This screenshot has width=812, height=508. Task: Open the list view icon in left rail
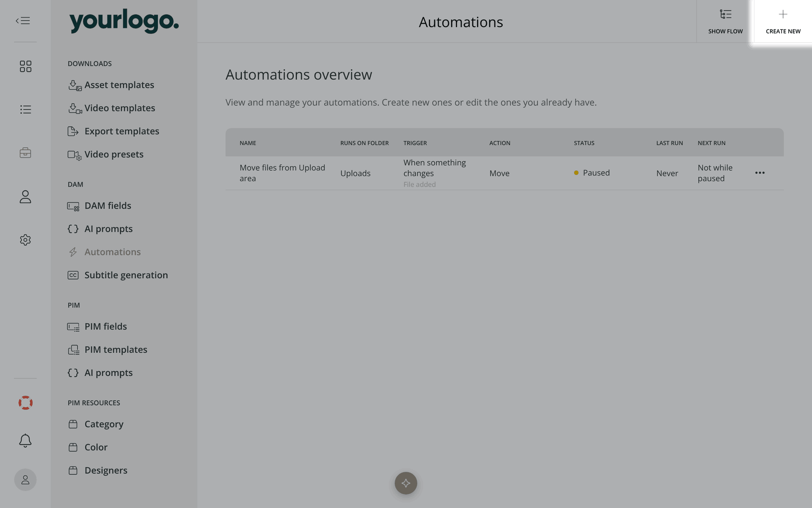26,109
